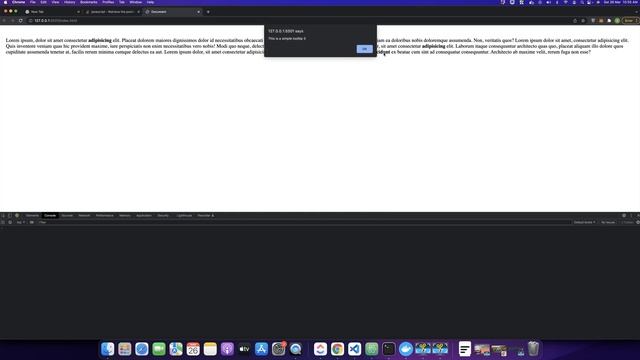Viewport: 640px width, 360px height.
Task: Open the Edit menu
Action: tap(43, 2)
